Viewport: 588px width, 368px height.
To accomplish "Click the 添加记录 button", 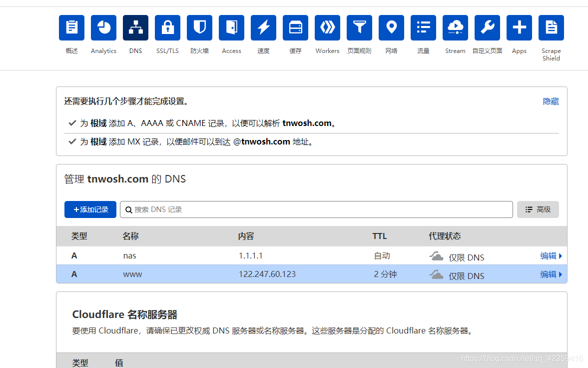I will [90, 209].
